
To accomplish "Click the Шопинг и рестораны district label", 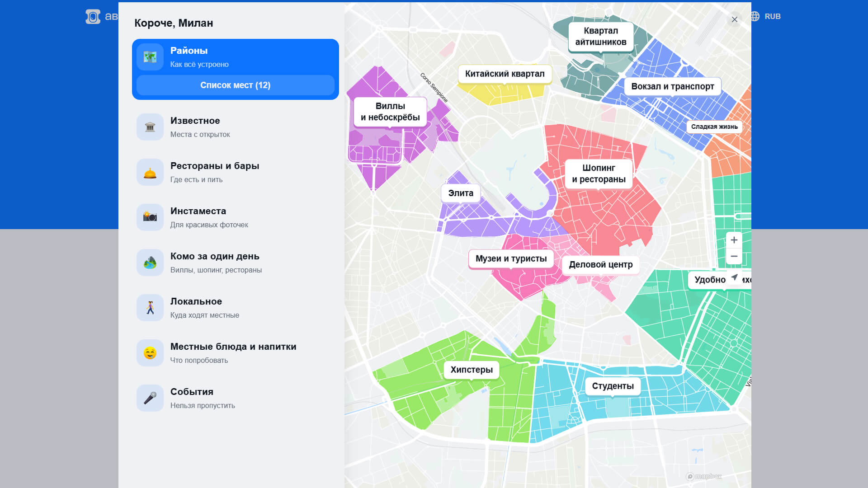I will click(x=599, y=174).
